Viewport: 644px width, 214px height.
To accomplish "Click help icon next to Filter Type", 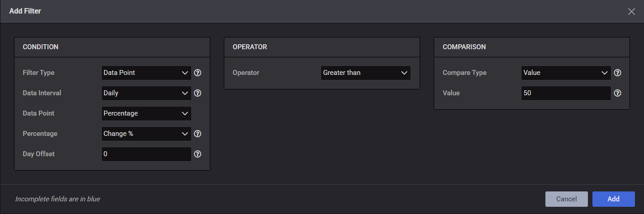I will 197,73.
